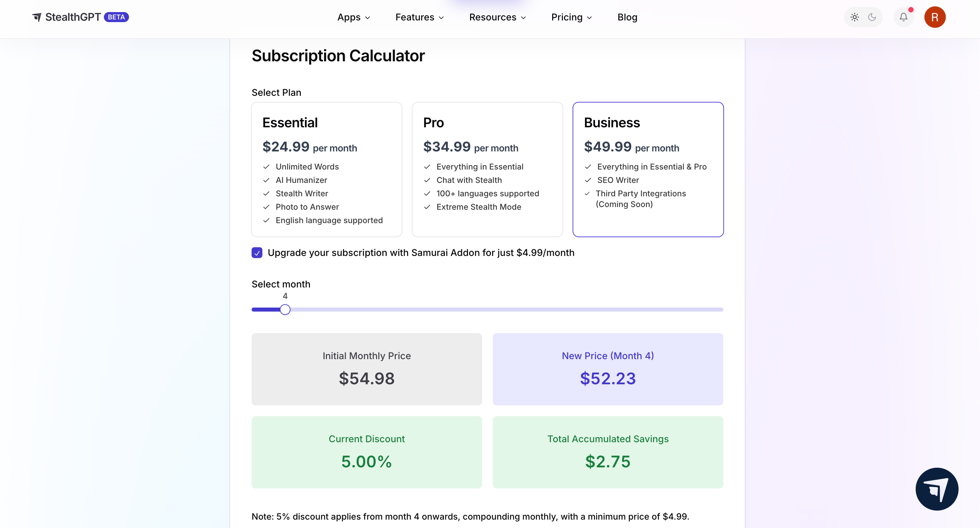Click the checkmark icon beside Unlimited Words
This screenshot has width=980, height=528.
[x=266, y=167]
